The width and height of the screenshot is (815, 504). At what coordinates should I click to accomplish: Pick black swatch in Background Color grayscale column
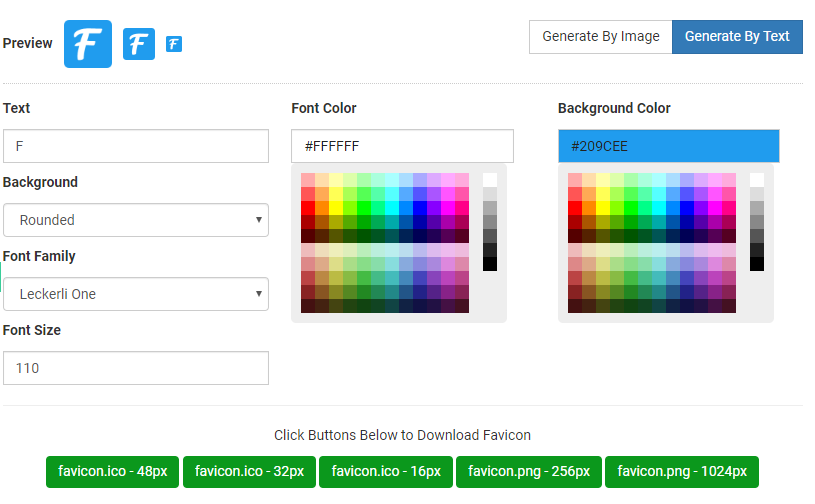(757, 264)
